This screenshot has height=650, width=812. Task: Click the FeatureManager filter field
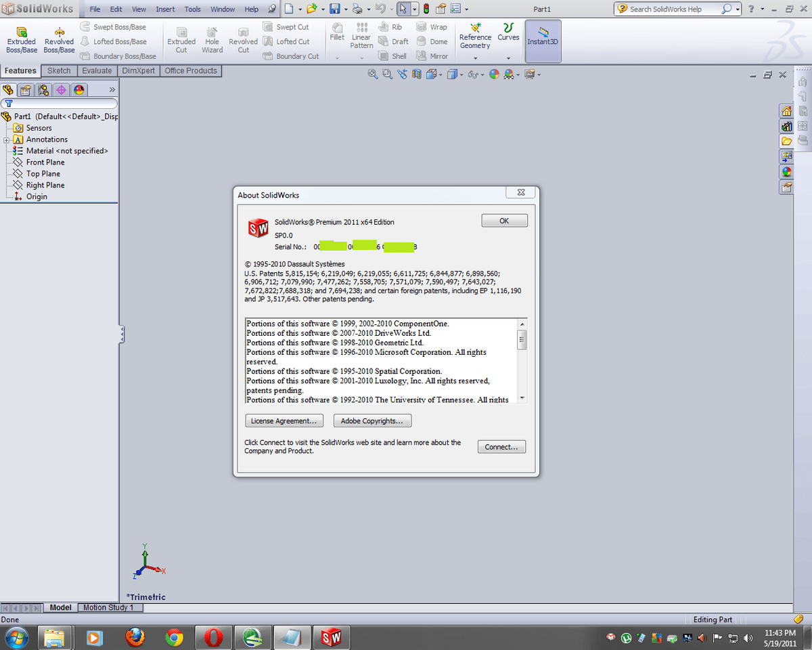point(60,104)
